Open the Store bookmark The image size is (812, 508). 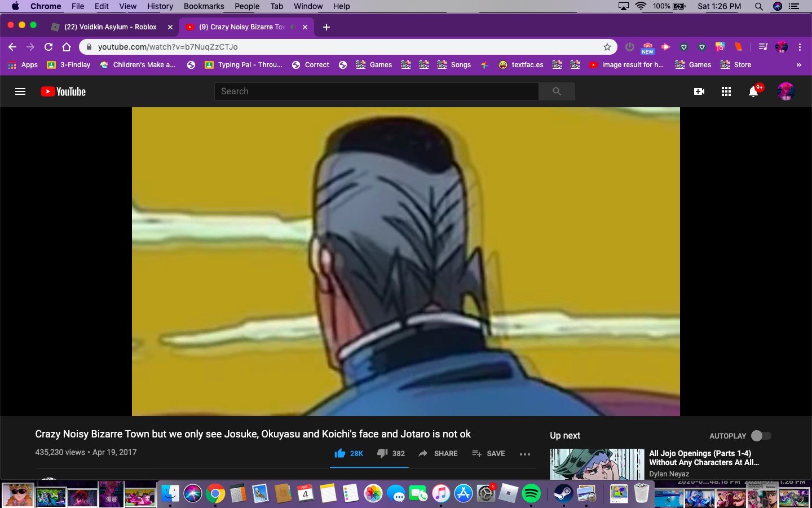click(736, 65)
